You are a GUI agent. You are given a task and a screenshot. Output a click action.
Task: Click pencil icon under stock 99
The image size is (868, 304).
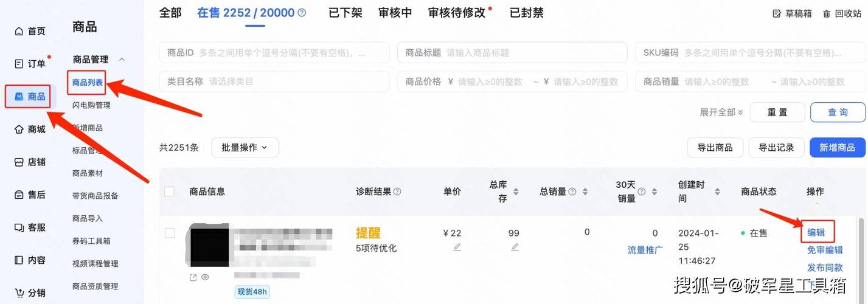point(515,247)
